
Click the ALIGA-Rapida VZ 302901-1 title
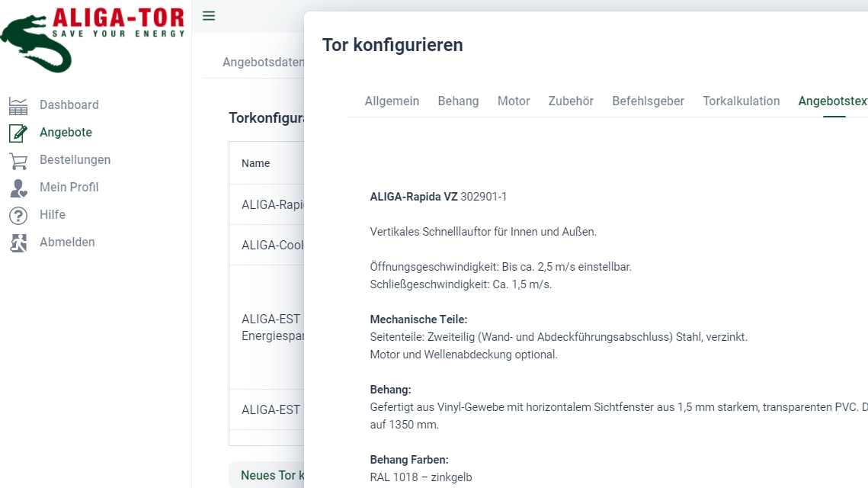coord(438,197)
